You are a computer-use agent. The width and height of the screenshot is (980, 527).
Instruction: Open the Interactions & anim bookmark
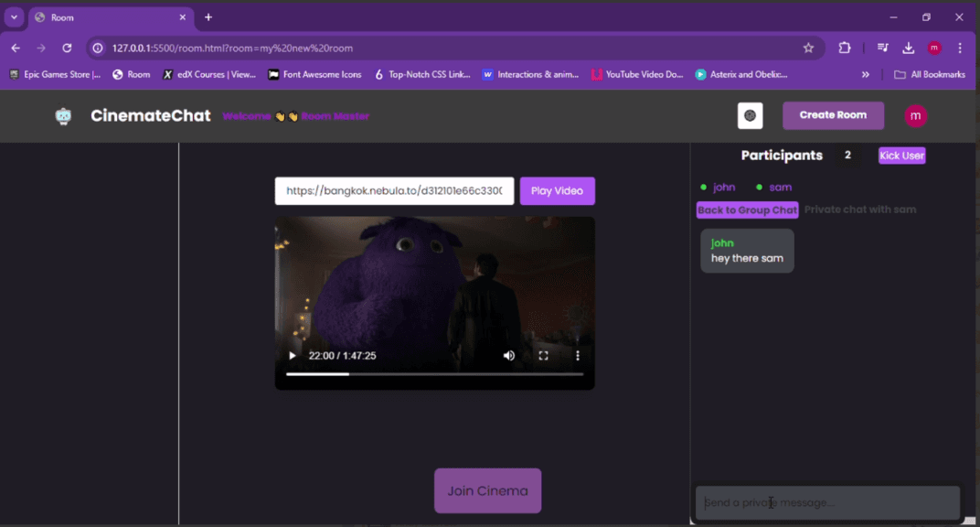[530, 74]
